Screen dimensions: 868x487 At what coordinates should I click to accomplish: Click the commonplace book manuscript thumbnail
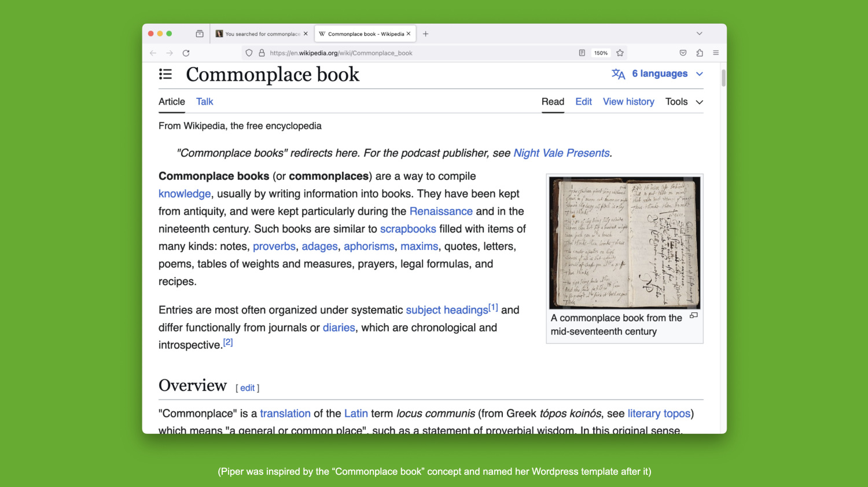tap(624, 243)
